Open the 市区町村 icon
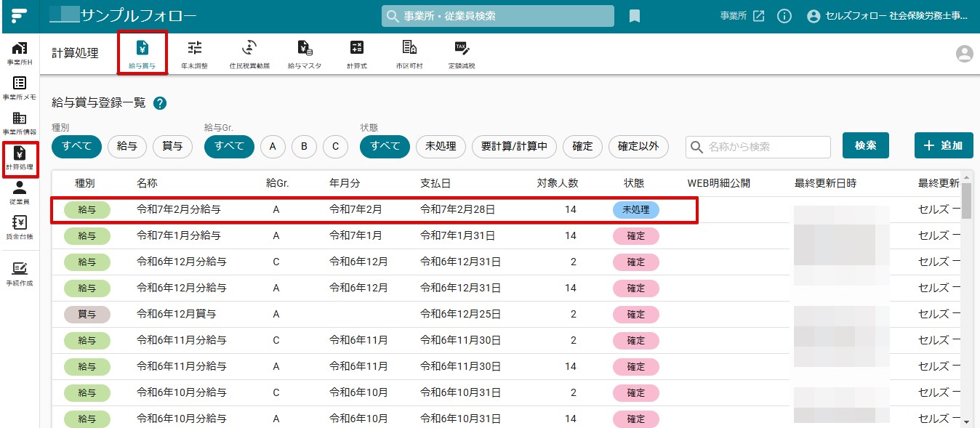The image size is (980, 428). click(409, 54)
